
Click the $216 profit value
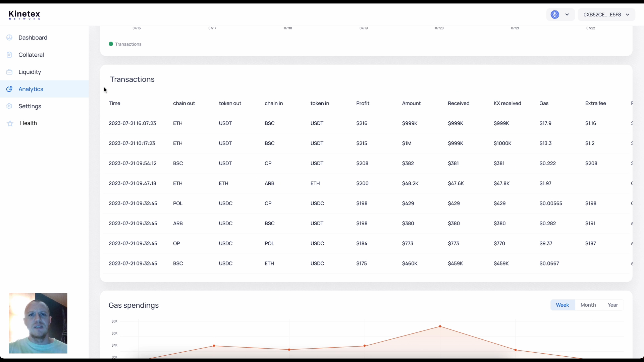[362, 123]
